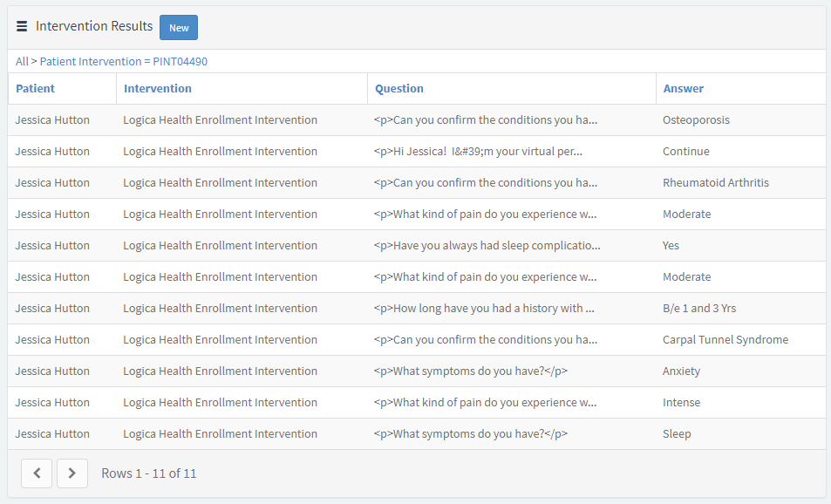Viewport: 831px width, 504px height.
Task: Sort by Patient column header
Action: click(x=35, y=88)
